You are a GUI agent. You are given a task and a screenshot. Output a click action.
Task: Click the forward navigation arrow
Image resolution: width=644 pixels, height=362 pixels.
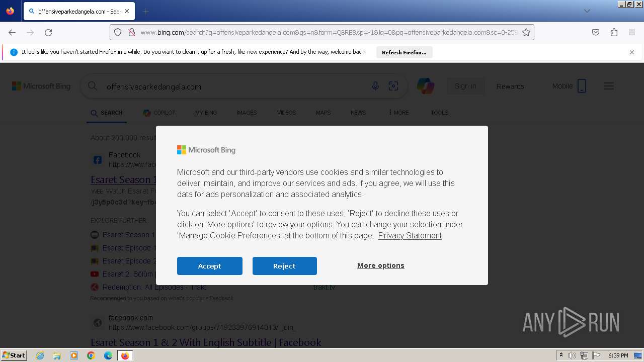click(30, 32)
